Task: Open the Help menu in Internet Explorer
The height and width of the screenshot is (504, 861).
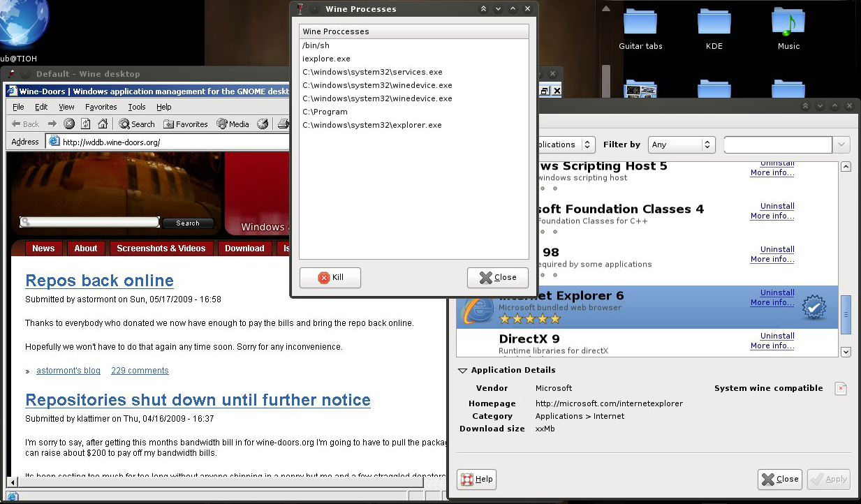Action: 164,107
